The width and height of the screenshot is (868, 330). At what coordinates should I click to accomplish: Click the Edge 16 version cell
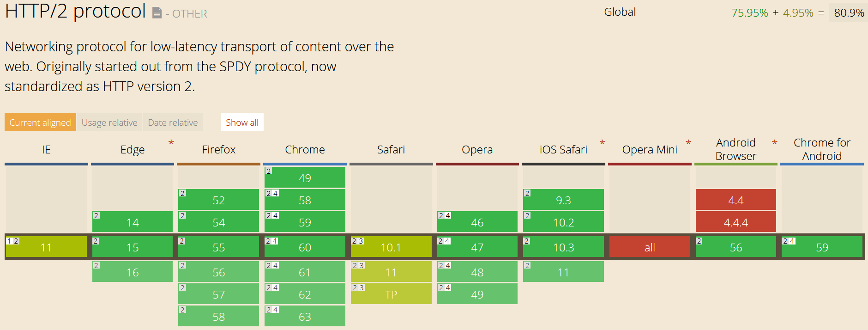click(x=133, y=272)
